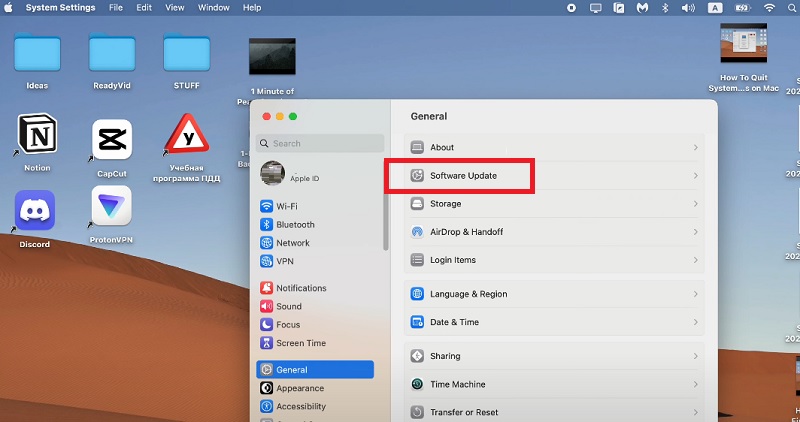The width and height of the screenshot is (800, 422).
Task: Click the Date & Time icon
Action: (x=417, y=322)
